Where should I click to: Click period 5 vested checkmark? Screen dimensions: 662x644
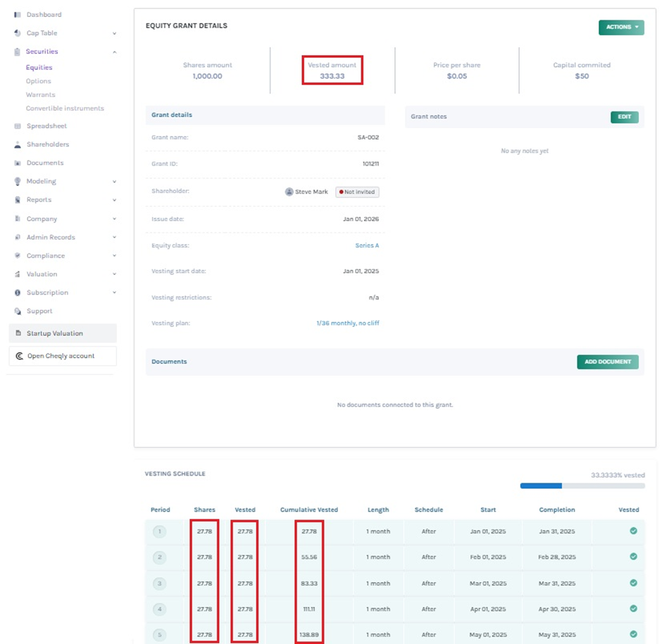[x=633, y=634]
